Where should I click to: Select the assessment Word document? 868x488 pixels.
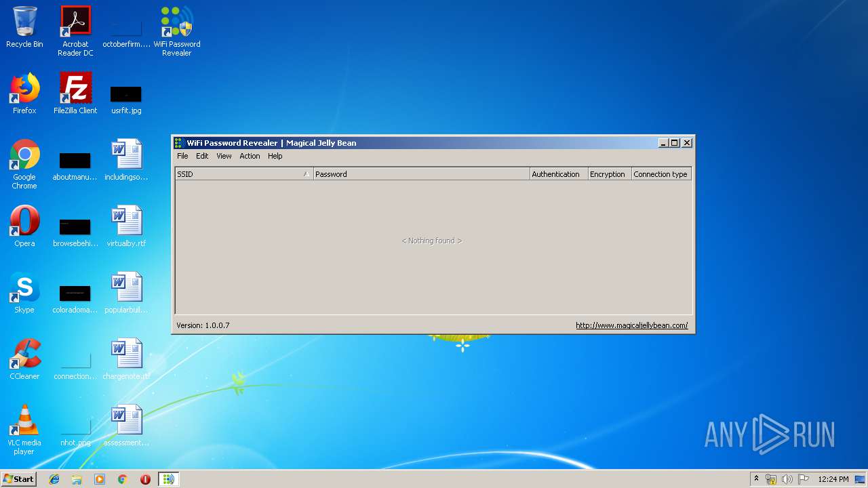coord(126,426)
